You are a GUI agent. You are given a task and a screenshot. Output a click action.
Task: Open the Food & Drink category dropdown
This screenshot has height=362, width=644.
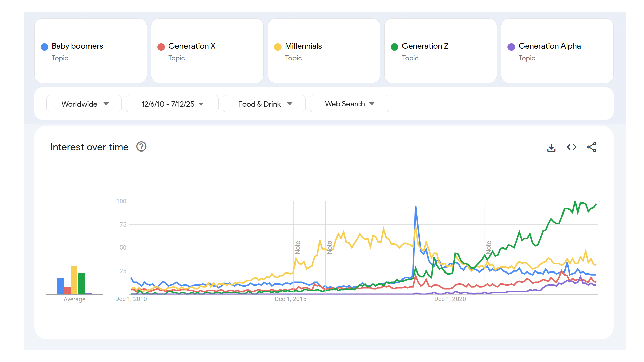264,104
